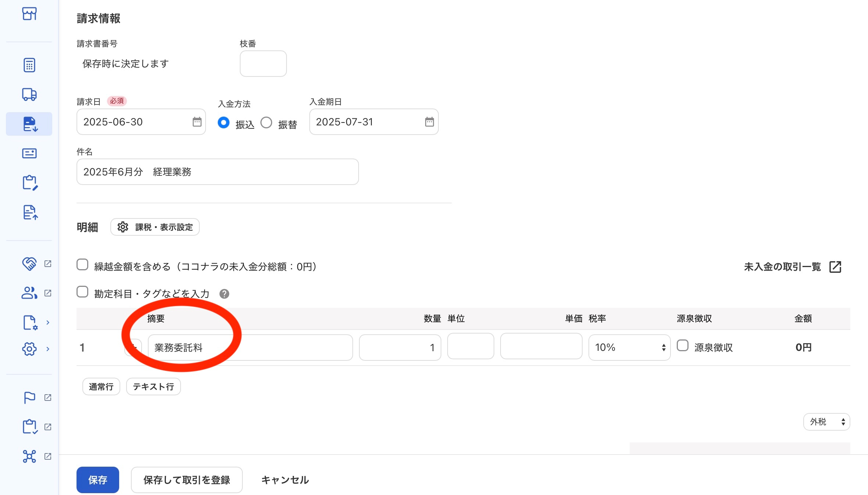Open the 10% tax rate dropdown
The image size is (868, 495).
[629, 348]
